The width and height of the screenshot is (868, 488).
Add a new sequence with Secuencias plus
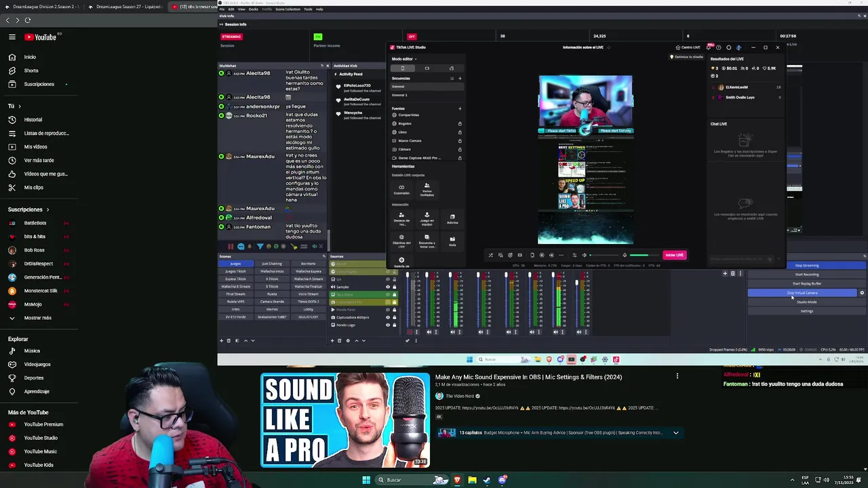[x=460, y=78]
